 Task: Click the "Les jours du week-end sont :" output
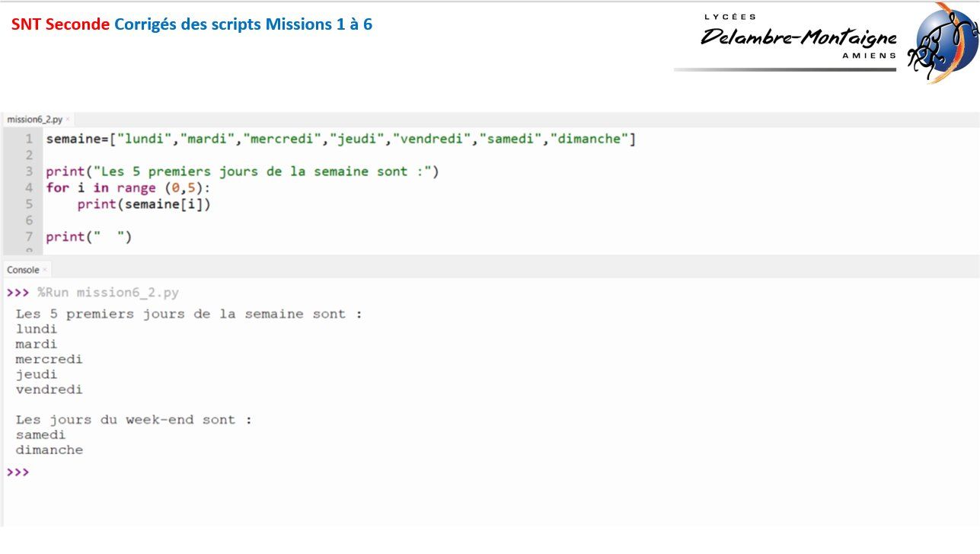[133, 420]
